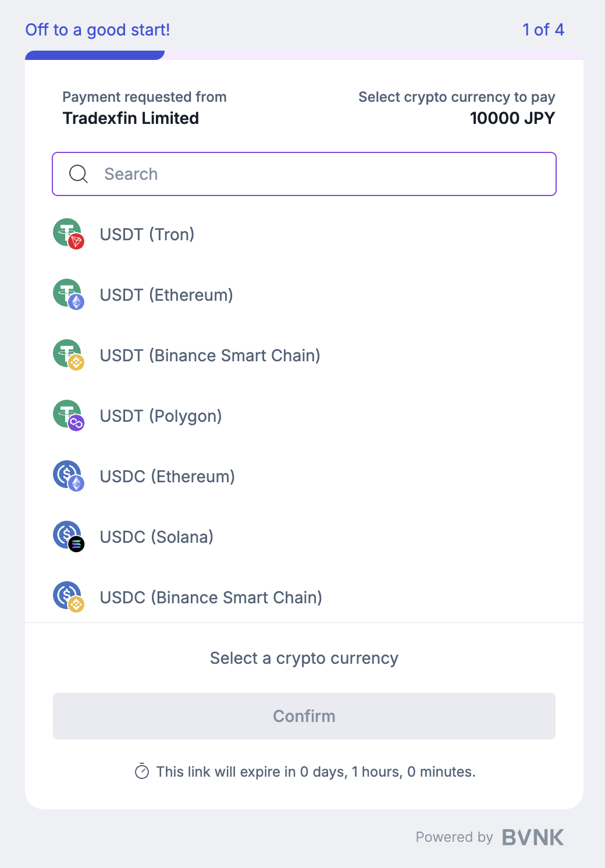Pick USDT (Binance Smart Chain) currency
Viewport: 605px width, 868px height.
pyautogui.click(x=210, y=355)
